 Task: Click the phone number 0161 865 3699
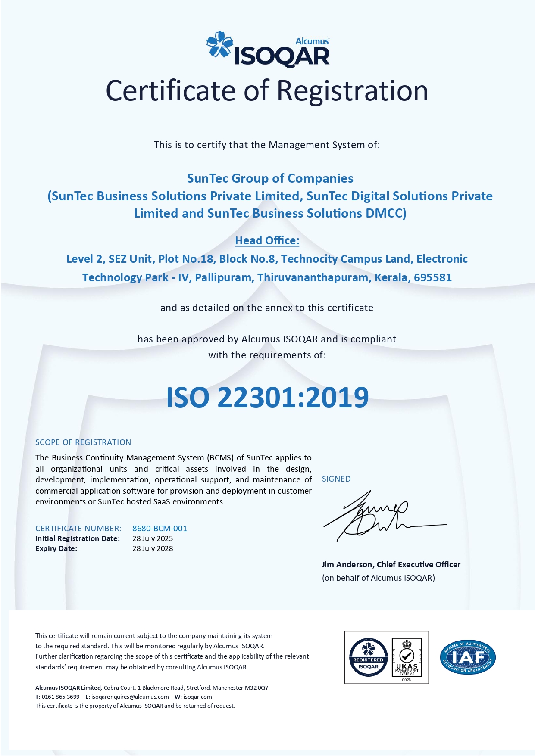click(60, 697)
